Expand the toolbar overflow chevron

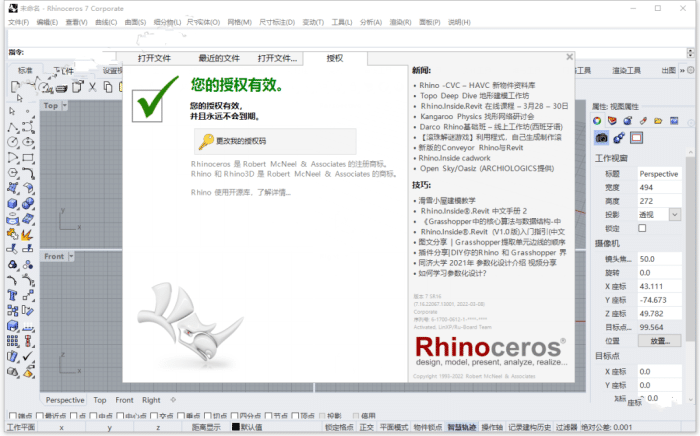(x=682, y=71)
